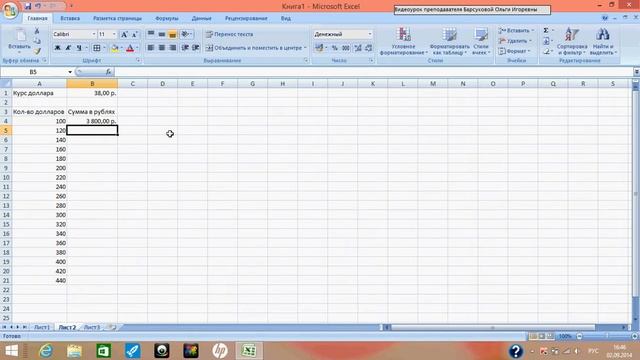Open Name Box dropdown arrow
640x360 pixels.
coord(70,72)
